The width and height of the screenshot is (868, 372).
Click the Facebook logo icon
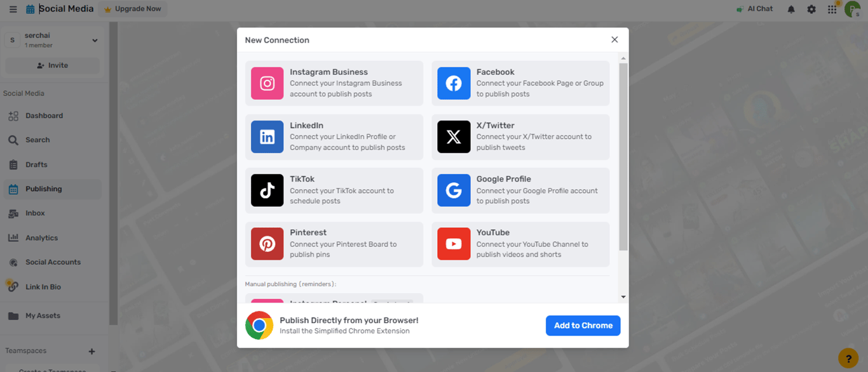click(454, 83)
